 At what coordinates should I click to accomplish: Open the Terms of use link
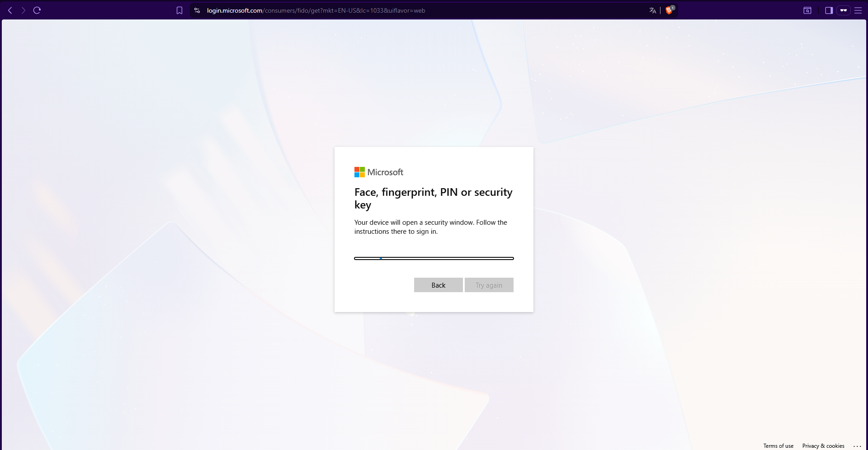click(778, 446)
